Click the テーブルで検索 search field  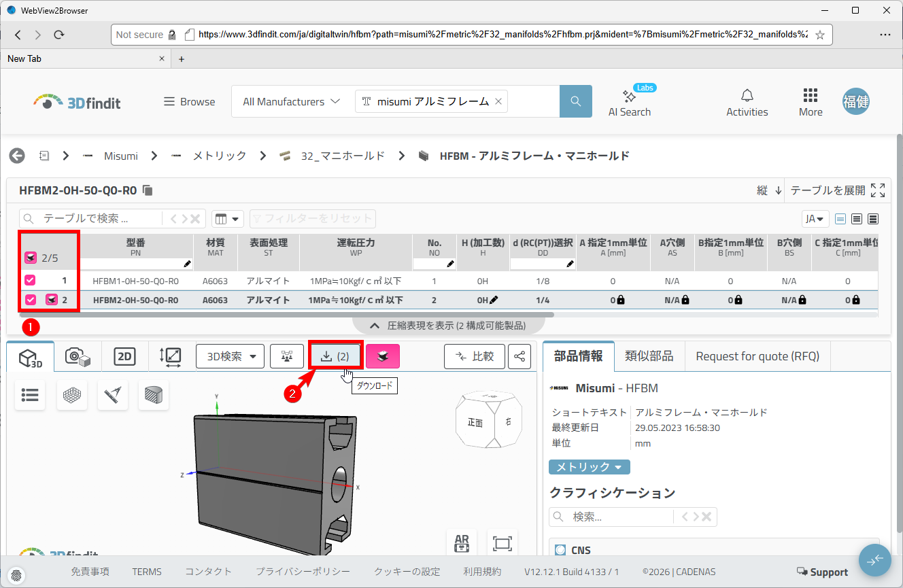click(95, 219)
